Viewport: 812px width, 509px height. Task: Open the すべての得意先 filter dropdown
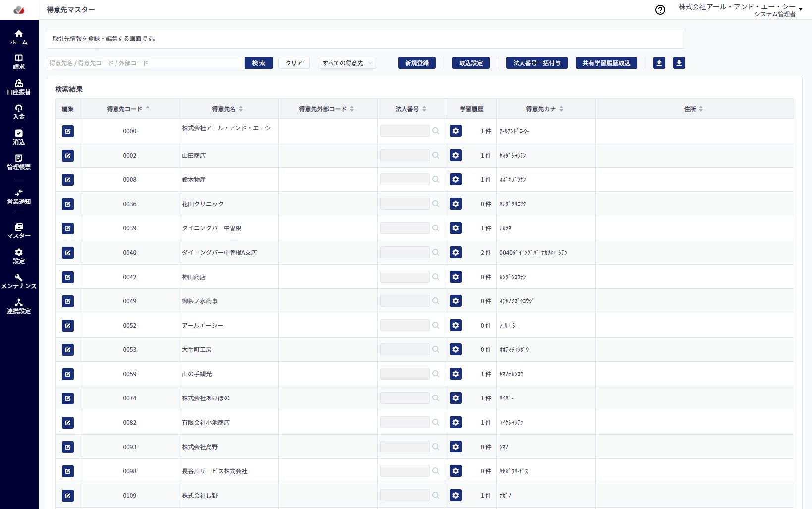[347, 63]
